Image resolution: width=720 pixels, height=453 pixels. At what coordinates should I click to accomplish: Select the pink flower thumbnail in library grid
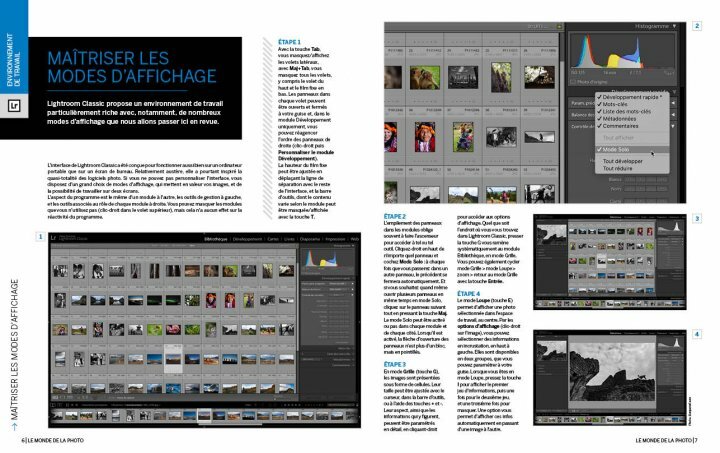coord(173,330)
